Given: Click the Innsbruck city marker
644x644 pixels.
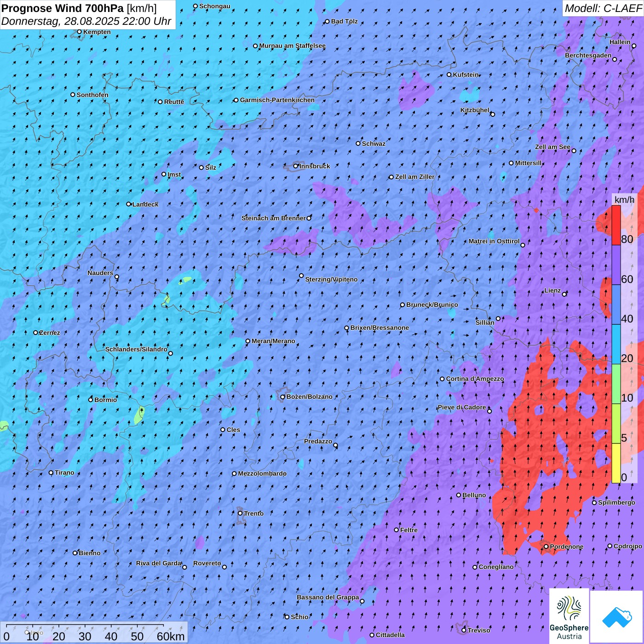Looking at the screenshot, I should tap(296, 166).
